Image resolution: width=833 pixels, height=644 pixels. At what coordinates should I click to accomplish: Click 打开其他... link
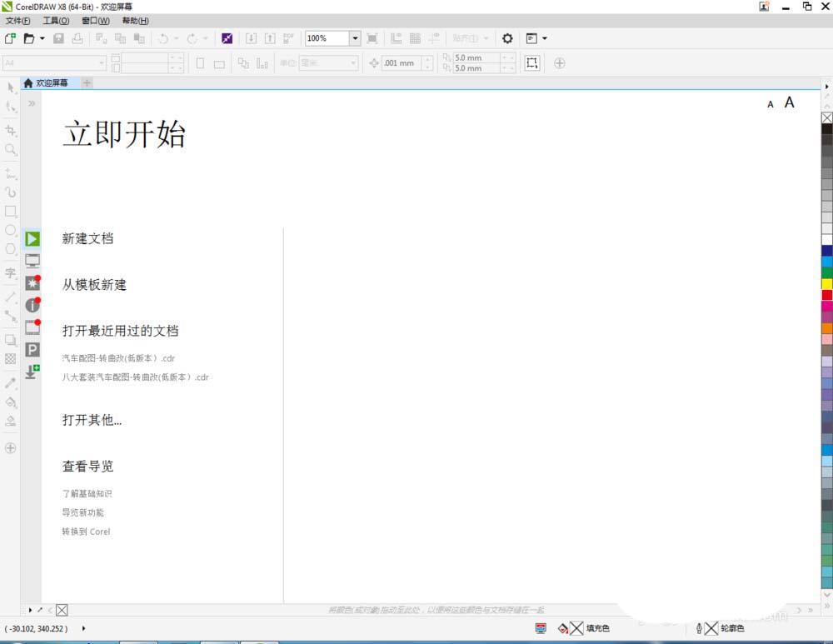tap(92, 420)
